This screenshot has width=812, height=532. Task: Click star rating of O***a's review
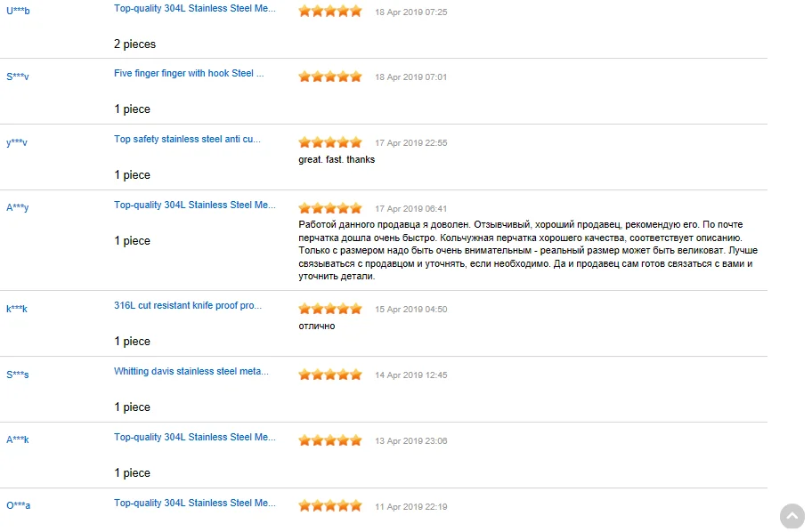pyautogui.click(x=330, y=506)
